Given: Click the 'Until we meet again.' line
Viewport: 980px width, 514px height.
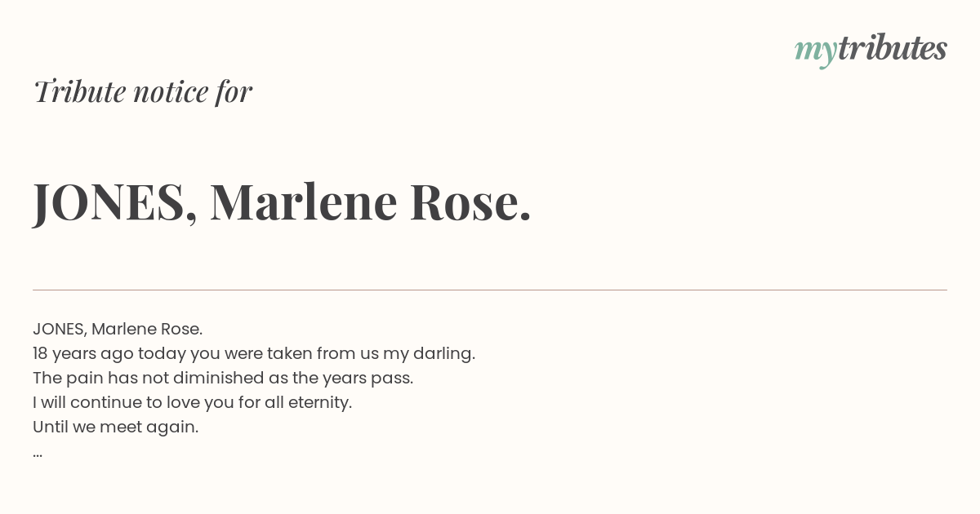Looking at the screenshot, I should (115, 427).
